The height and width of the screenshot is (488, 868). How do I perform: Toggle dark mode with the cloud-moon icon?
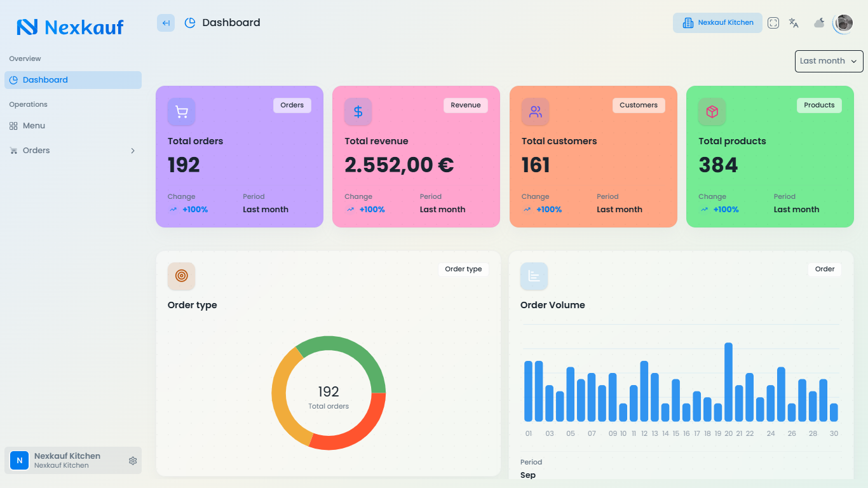(818, 22)
